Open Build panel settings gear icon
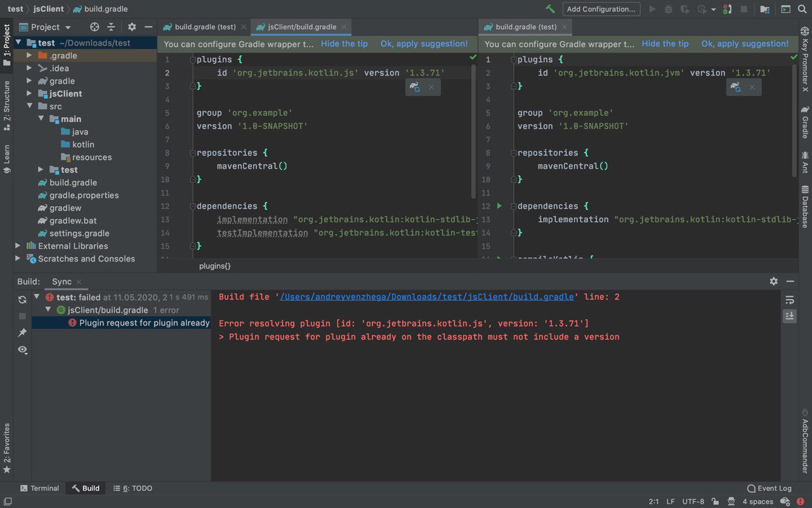The width and height of the screenshot is (812, 508). coord(773,281)
